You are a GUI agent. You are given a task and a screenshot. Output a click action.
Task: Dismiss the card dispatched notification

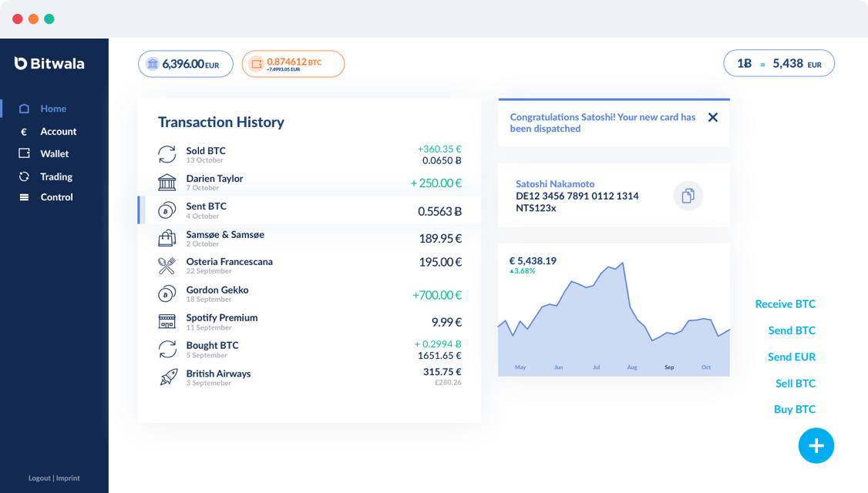click(712, 118)
